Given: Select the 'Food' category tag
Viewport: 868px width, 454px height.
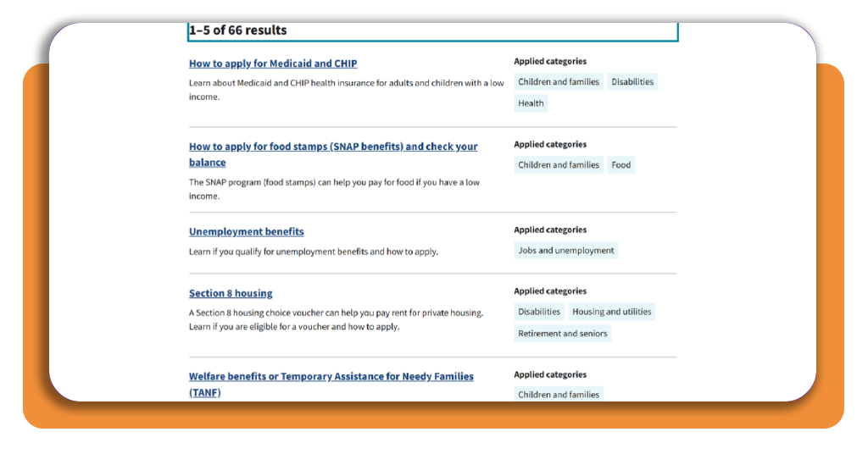Looking at the screenshot, I should pos(621,165).
